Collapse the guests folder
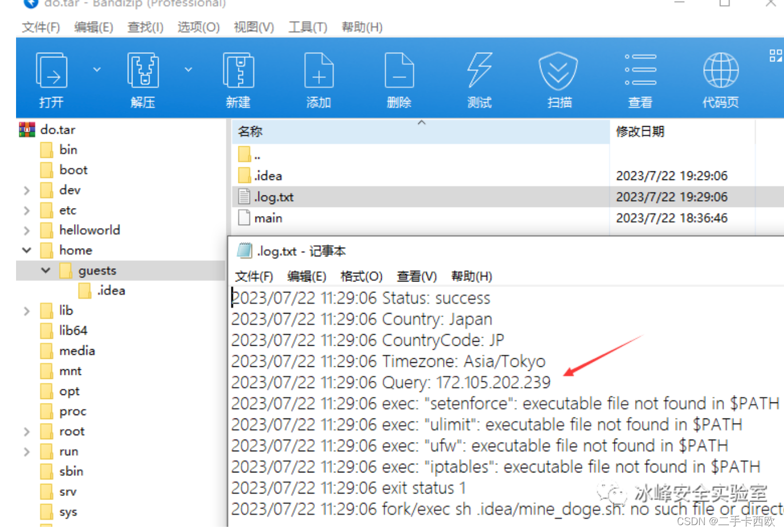 46,270
